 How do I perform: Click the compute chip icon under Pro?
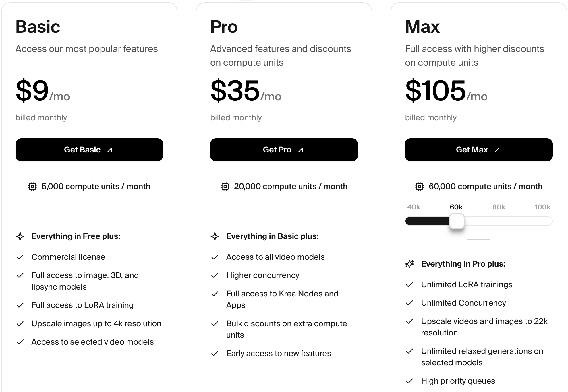pos(225,187)
